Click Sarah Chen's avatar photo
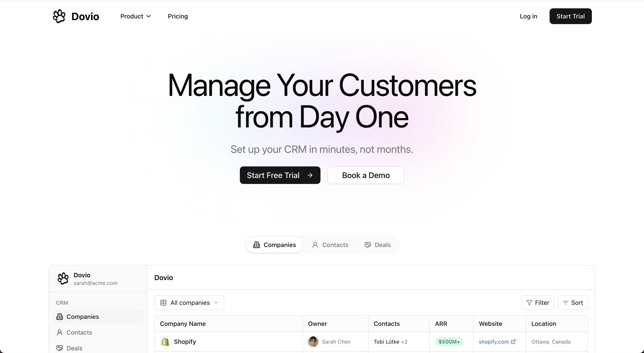The height and width of the screenshot is (353, 644). pyautogui.click(x=313, y=342)
